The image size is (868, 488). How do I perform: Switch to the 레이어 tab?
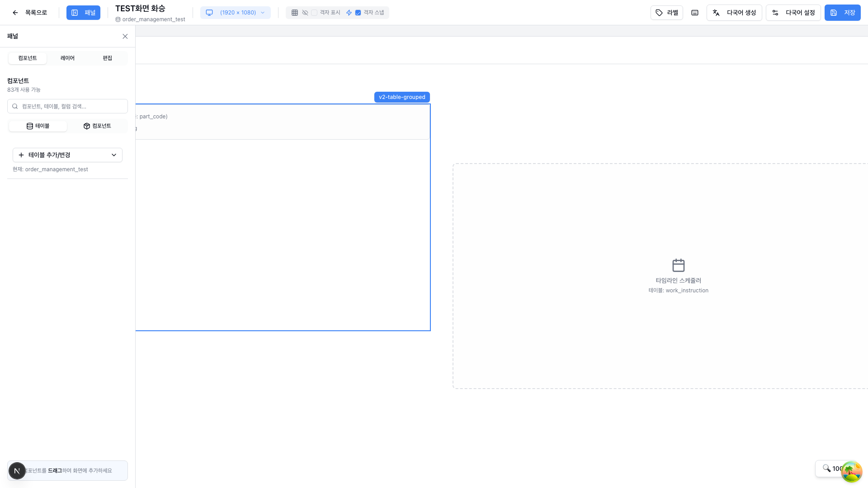[x=67, y=58]
